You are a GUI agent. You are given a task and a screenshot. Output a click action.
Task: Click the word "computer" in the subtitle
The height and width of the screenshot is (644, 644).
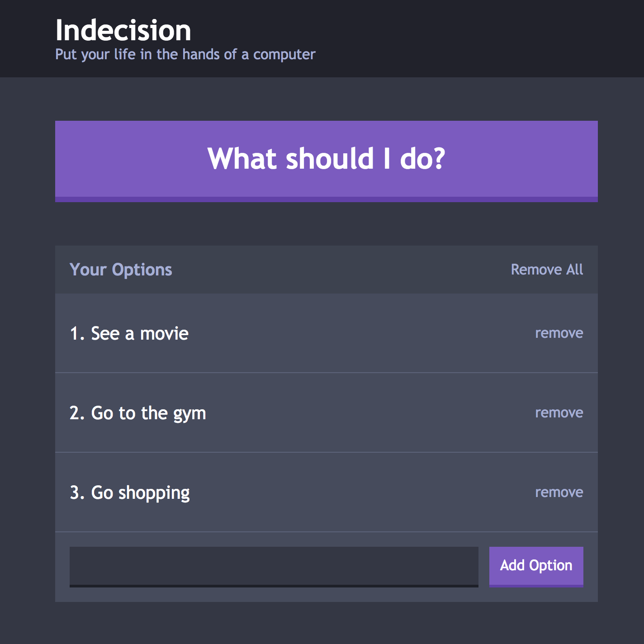click(x=284, y=55)
